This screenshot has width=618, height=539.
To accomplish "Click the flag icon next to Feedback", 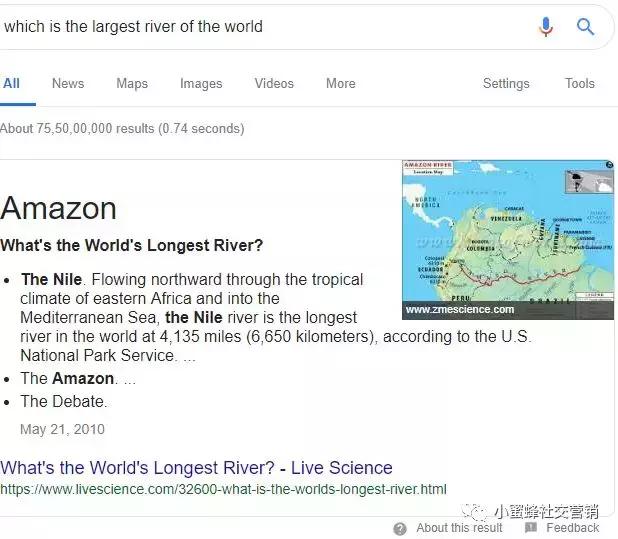I will pyautogui.click(x=530, y=528).
